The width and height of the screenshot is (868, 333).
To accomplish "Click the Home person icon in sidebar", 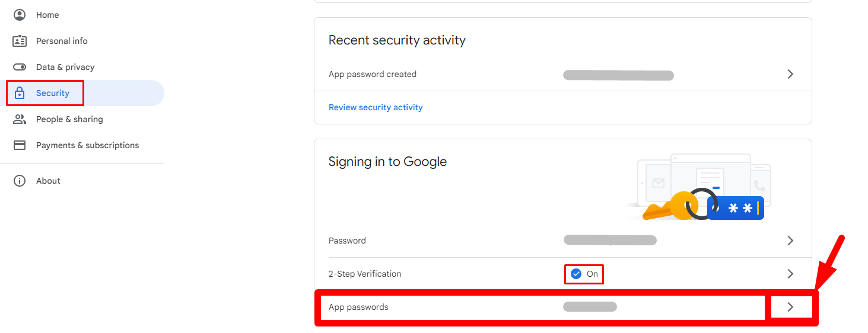I will 20,15.
